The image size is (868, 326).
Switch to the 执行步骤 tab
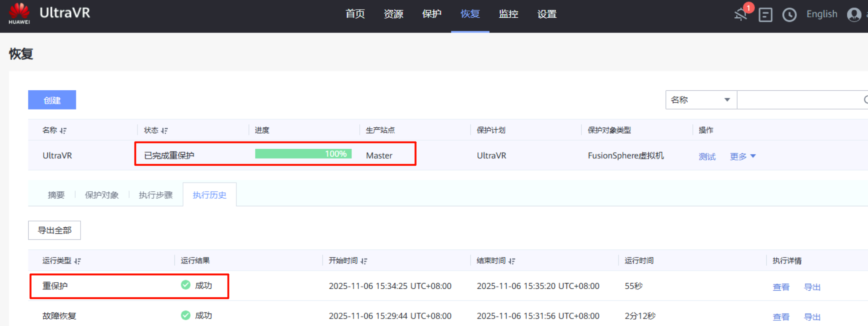click(x=156, y=195)
